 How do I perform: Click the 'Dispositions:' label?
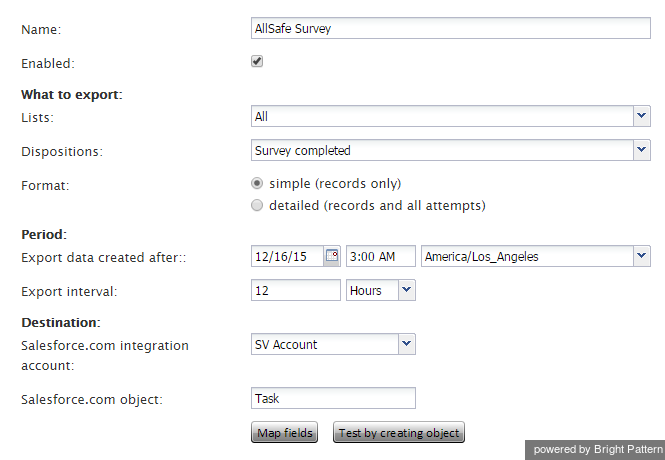[x=62, y=152]
